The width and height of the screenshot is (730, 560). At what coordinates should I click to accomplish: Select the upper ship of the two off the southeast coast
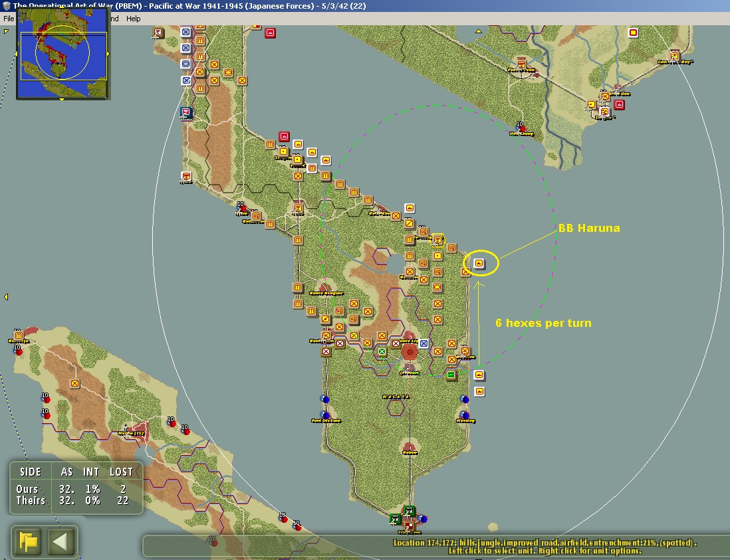pos(479,375)
